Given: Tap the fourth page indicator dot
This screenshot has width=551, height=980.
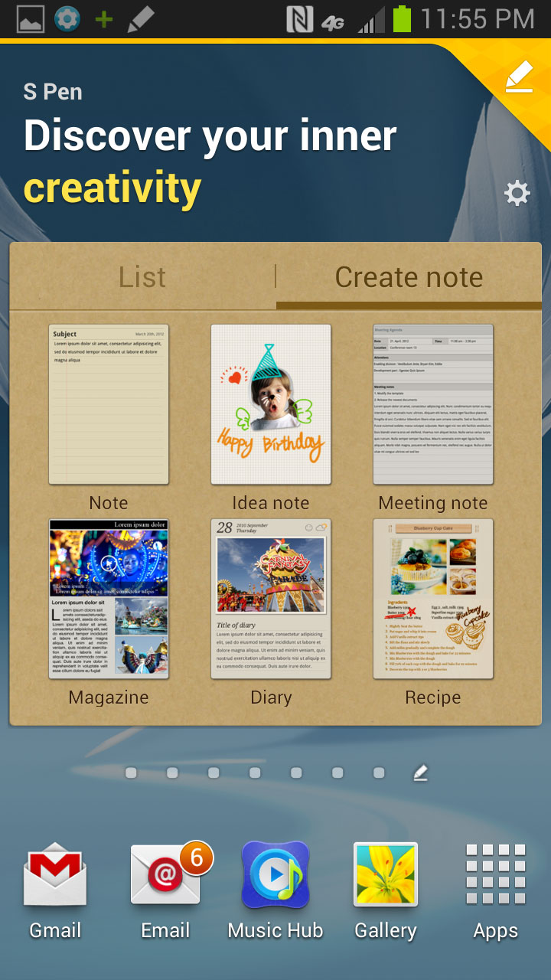Looking at the screenshot, I should click(255, 773).
